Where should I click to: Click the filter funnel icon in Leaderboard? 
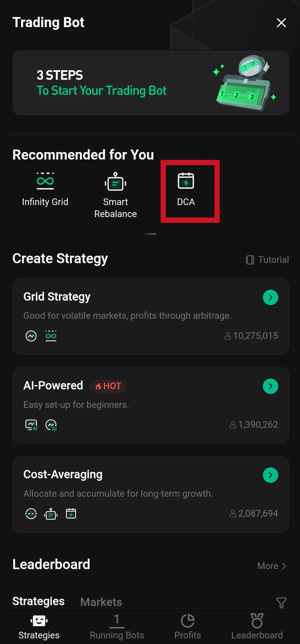point(281,602)
